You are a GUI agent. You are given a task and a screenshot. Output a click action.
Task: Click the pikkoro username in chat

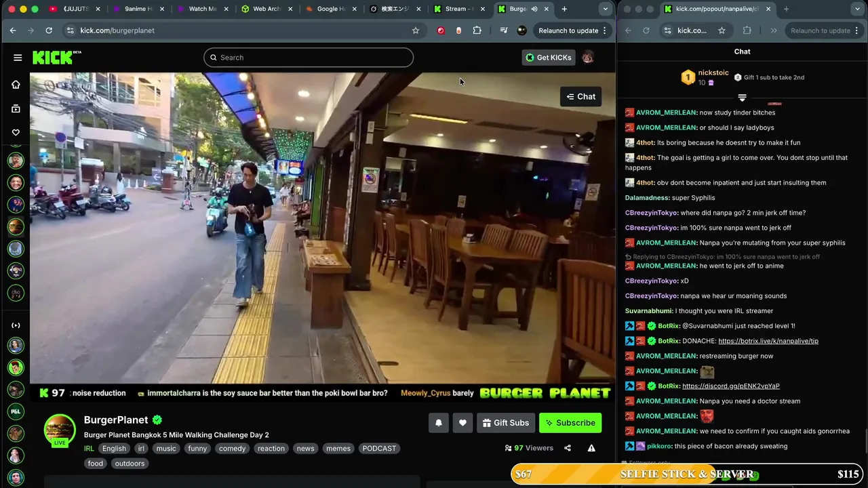659,446
